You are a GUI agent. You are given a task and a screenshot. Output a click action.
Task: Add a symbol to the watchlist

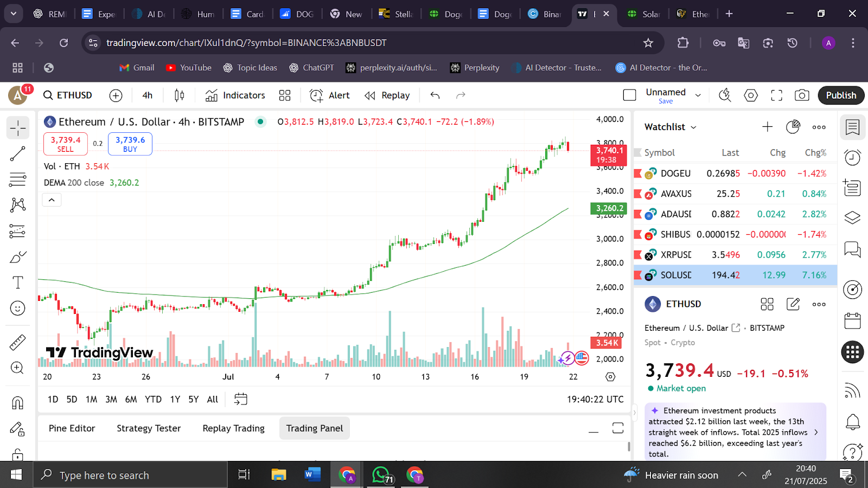[767, 127]
